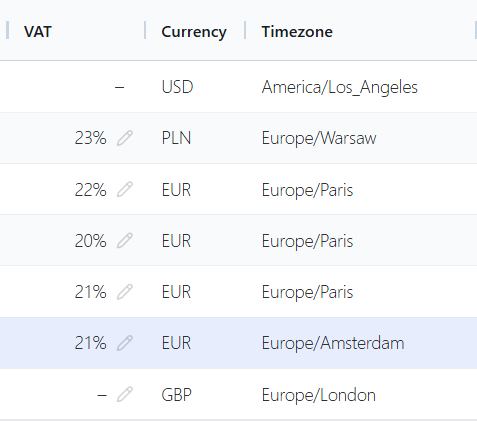Screen dimensions: 477x425
Task: Select the Europe/London timezone cell
Action: [318, 395]
